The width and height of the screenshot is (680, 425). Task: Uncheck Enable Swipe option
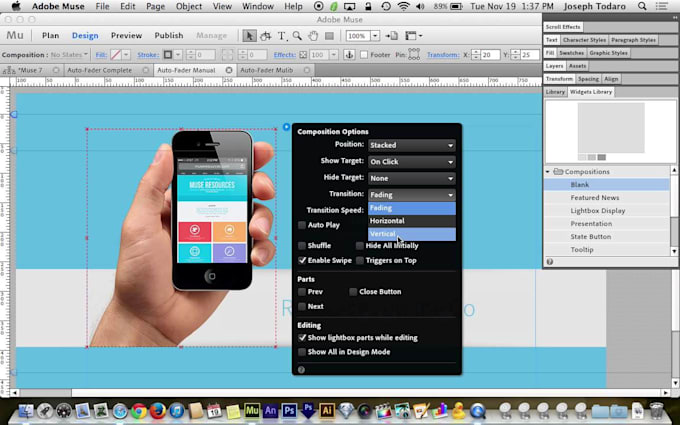(302, 260)
